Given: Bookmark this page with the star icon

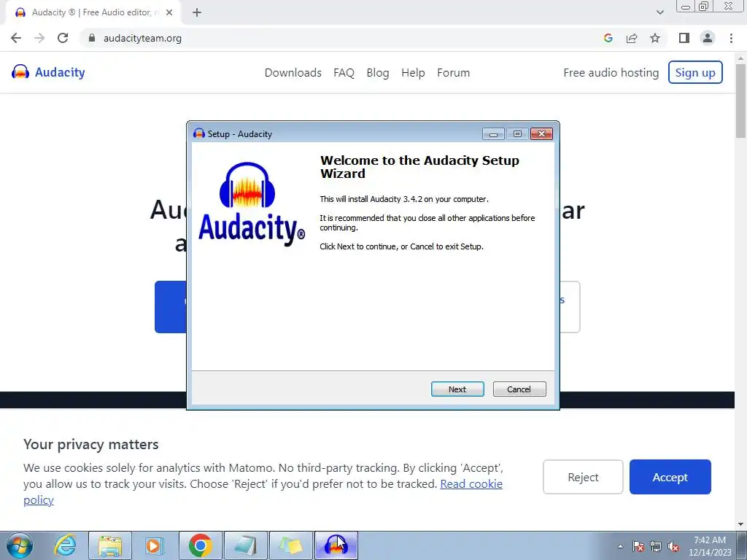Looking at the screenshot, I should pos(655,38).
